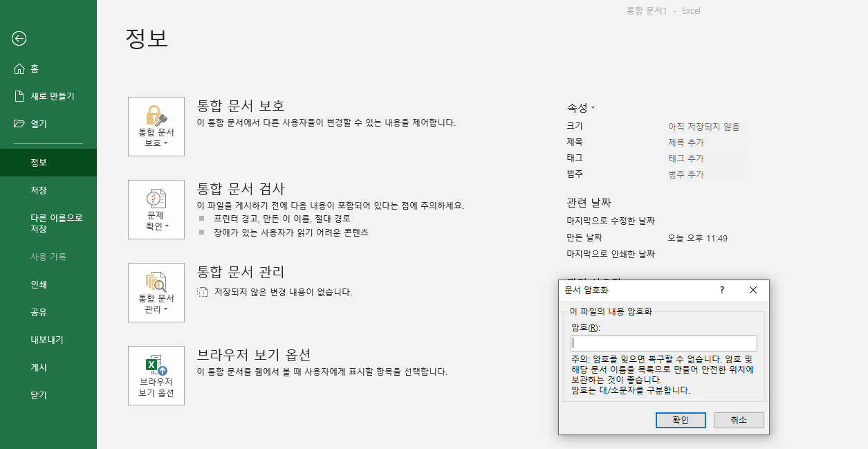Select 사용 기록 in the sidebar

point(48,257)
